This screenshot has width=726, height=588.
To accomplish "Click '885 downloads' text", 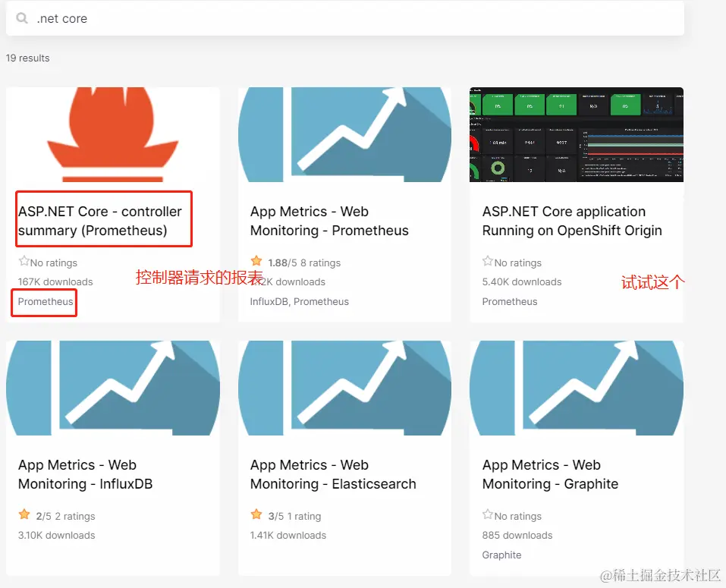I will coord(517,536).
